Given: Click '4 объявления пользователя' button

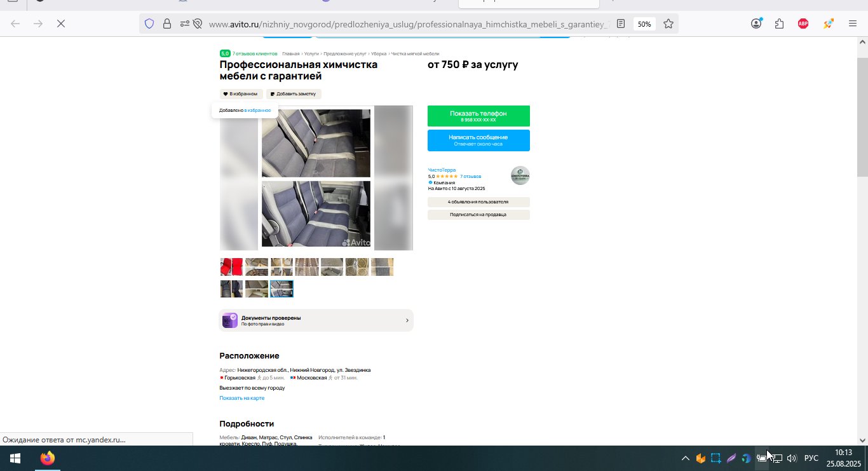Looking at the screenshot, I should click(x=478, y=202).
